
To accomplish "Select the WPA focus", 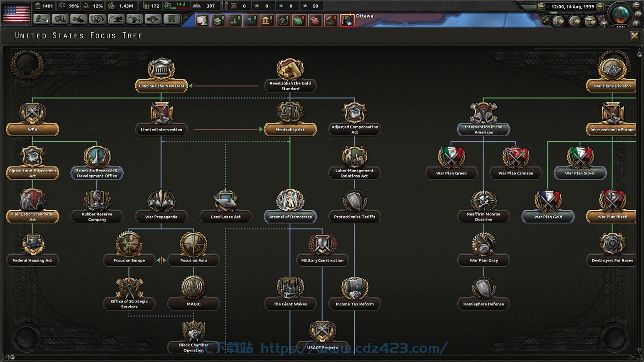I will click(33, 119).
